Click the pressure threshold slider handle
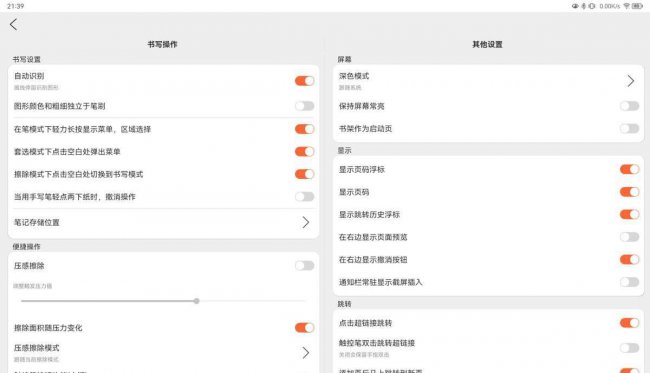The width and height of the screenshot is (650, 373). (196, 301)
